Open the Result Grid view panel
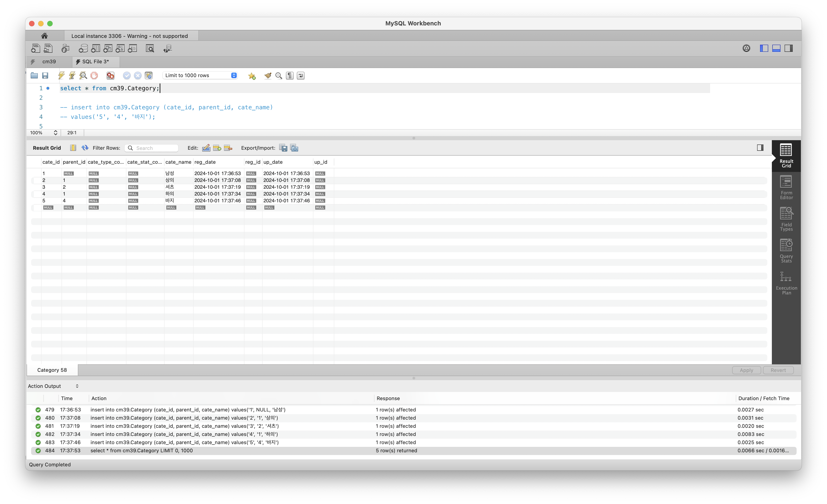The height and width of the screenshot is (504, 827). point(786,156)
